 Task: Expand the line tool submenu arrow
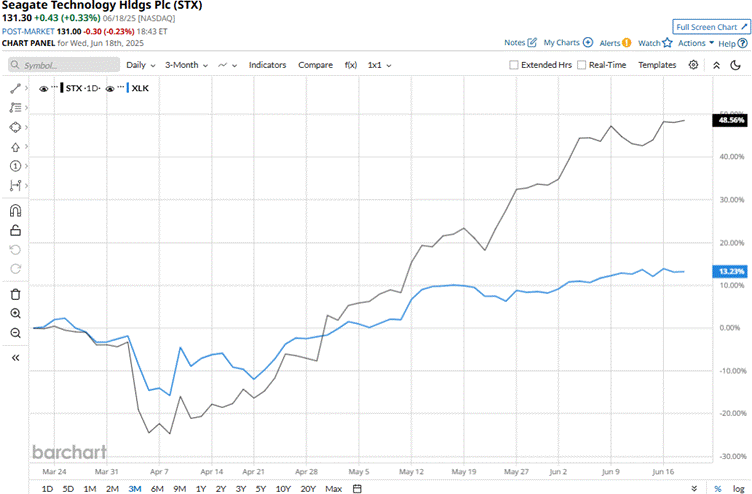26,88
